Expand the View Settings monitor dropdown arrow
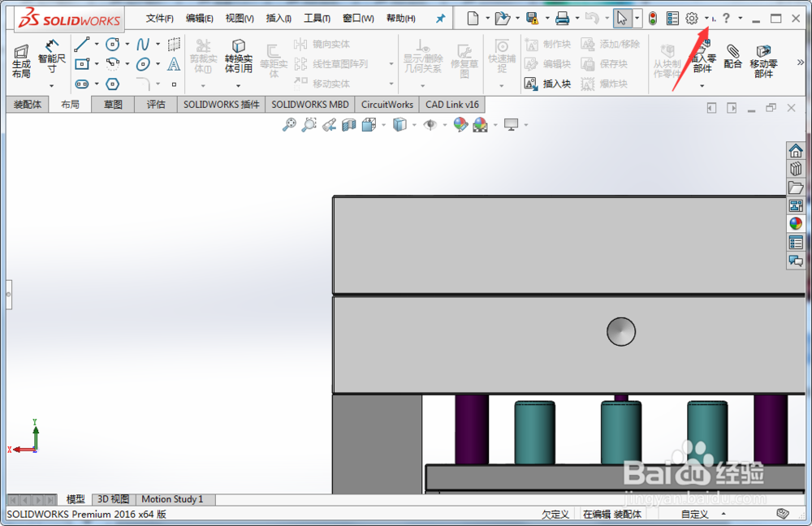This screenshot has width=812, height=526. click(x=526, y=125)
